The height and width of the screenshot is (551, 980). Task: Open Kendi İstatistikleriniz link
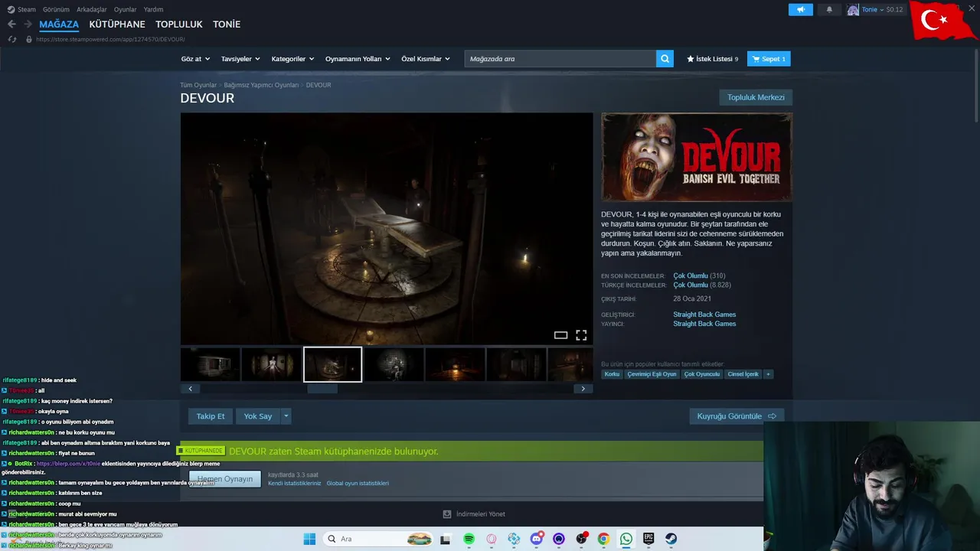point(295,484)
